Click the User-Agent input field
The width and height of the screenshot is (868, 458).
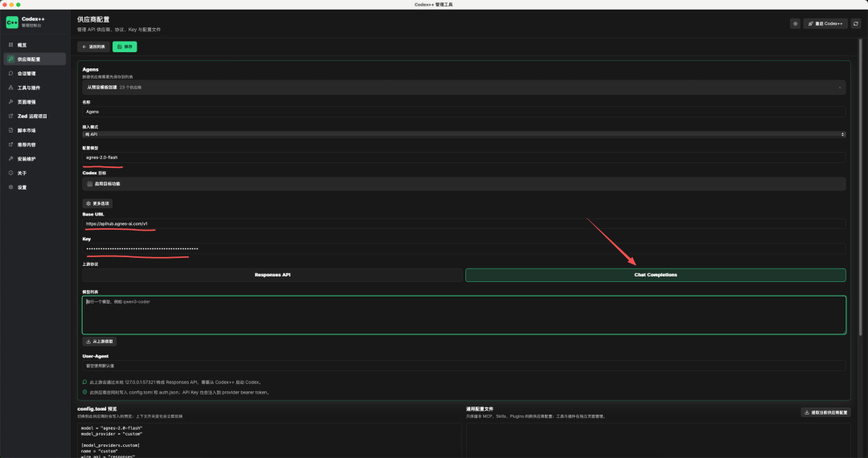[464, 366]
